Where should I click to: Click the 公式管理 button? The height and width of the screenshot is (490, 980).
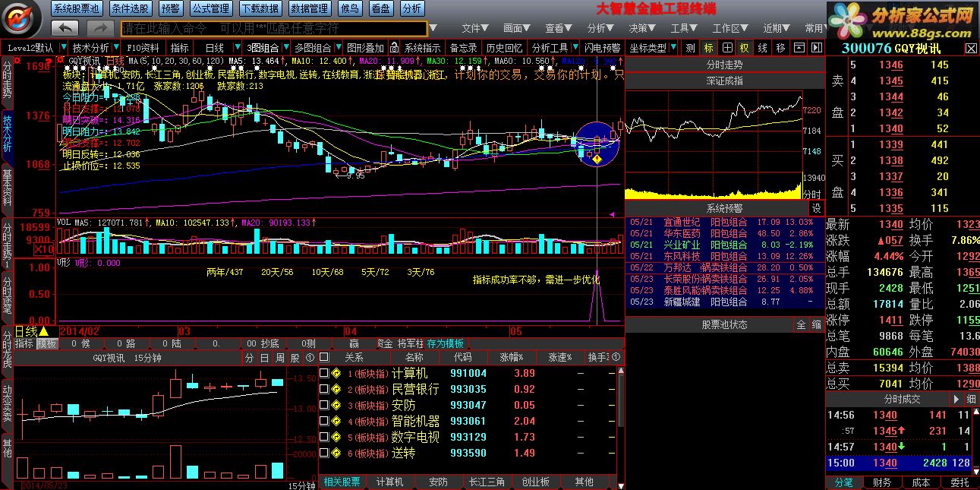coord(210,8)
